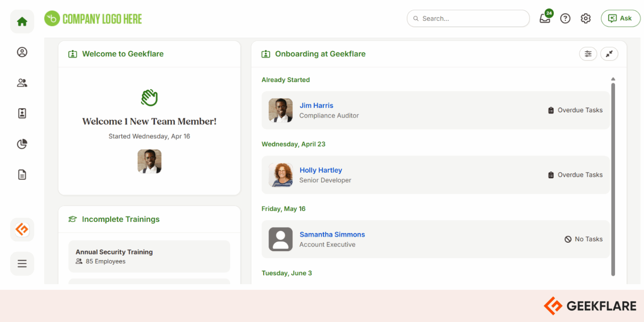Click the green Ask button
This screenshot has width=644, height=322.
(x=621, y=18)
